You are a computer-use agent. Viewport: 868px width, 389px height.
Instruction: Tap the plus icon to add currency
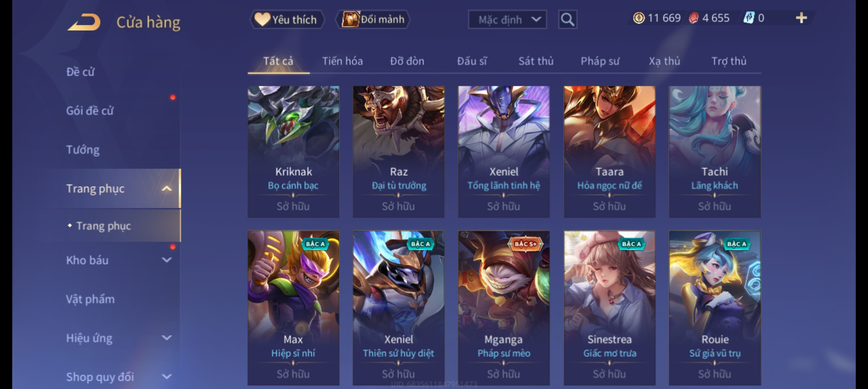pyautogui.click(x=801, y=18)
